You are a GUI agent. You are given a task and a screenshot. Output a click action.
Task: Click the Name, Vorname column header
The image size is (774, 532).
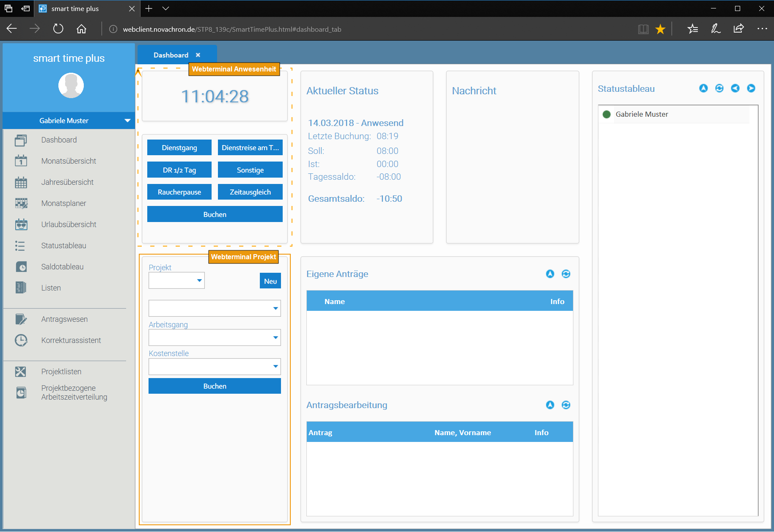tap(463, 433)
